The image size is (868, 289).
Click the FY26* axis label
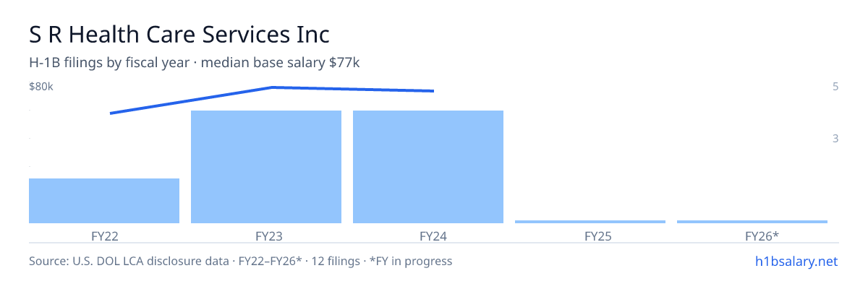tap(752, 236)
